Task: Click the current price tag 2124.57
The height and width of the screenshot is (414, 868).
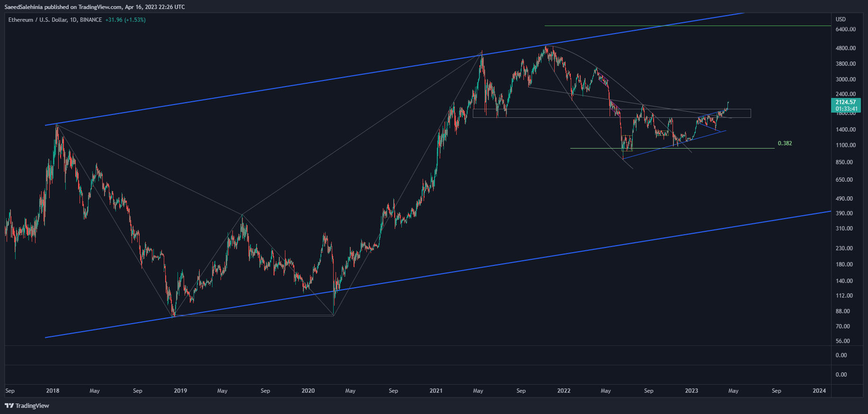Action: (846, 102)
